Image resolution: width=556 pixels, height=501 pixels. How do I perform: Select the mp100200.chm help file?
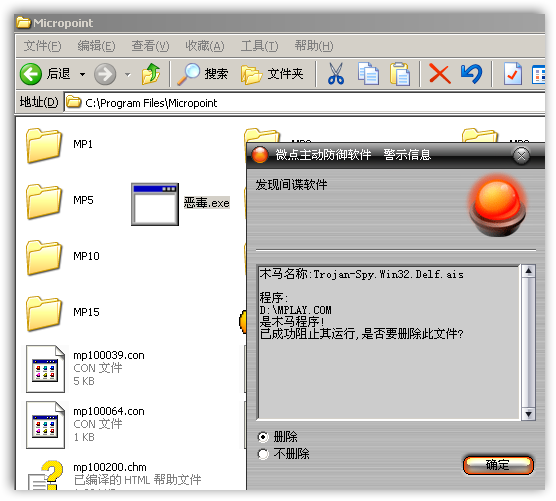click(x=114, y=474)
